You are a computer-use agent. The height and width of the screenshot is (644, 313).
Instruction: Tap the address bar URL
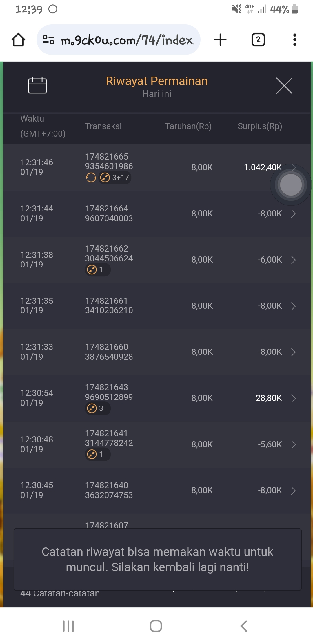[128, 40]
